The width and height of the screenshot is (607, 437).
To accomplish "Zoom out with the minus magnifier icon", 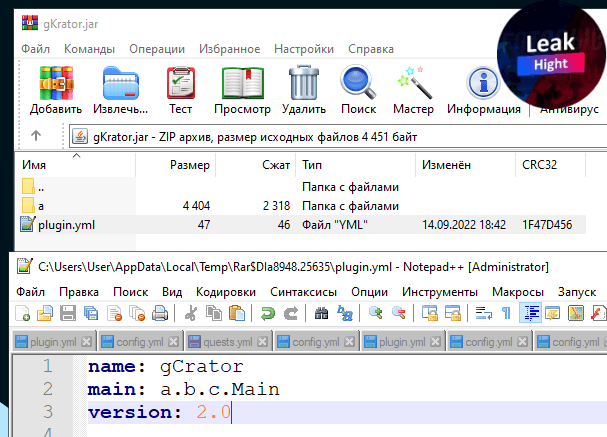I will click(x=399, y=313).
